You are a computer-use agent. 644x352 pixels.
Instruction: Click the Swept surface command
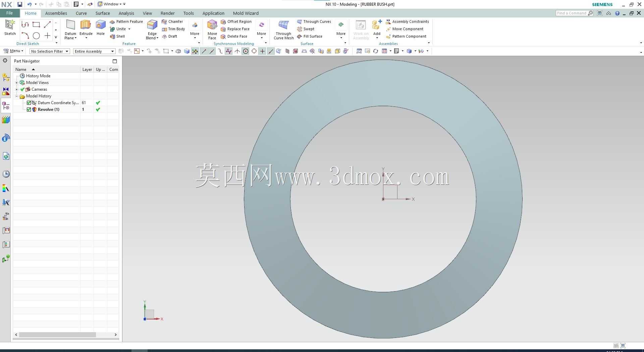tap(306, 29)
